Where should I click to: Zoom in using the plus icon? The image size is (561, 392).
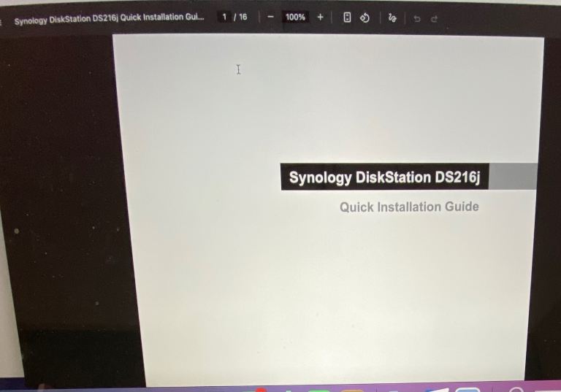pos(320,17)
